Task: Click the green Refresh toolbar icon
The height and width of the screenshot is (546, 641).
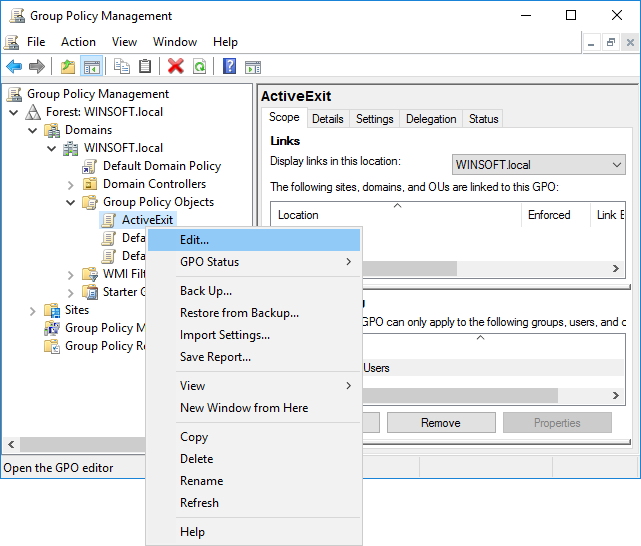Action: (x=199, y=66)
